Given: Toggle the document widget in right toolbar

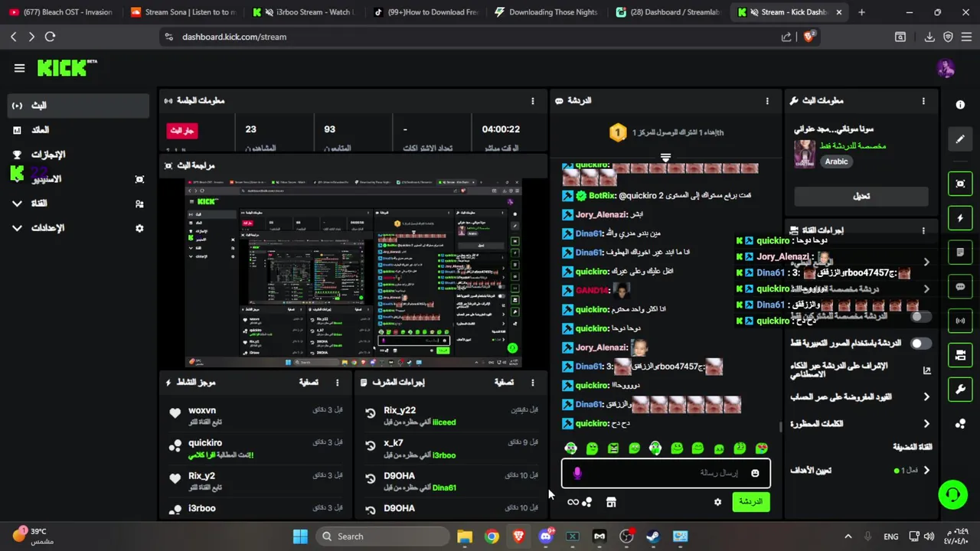Looking at the screenshot, I should click(960, 253).
